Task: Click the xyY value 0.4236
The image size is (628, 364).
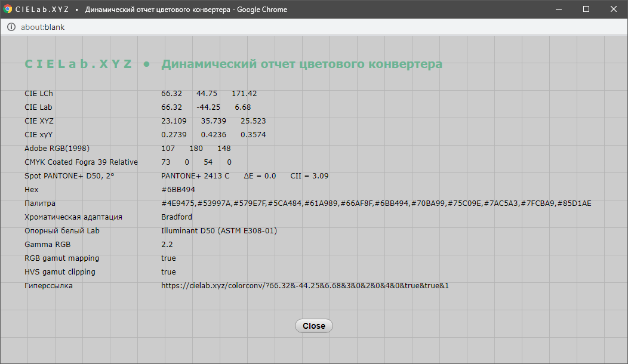Action: click(214, 134)
